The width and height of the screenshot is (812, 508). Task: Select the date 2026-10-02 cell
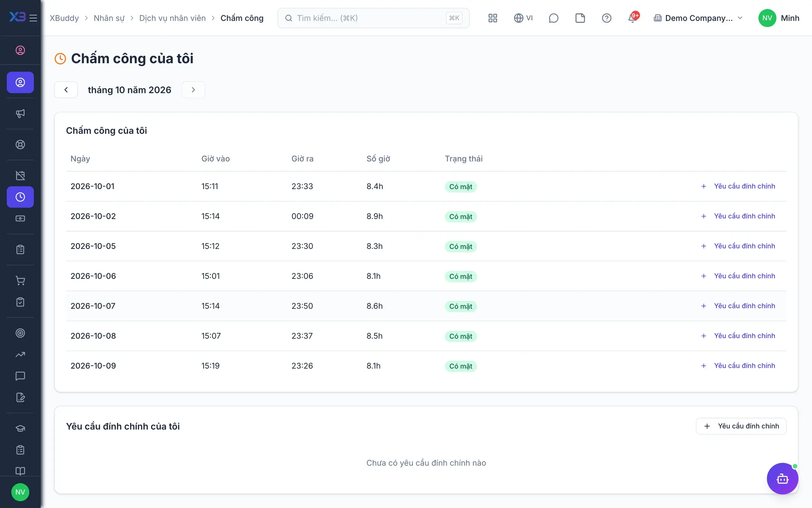pos(93,216)
